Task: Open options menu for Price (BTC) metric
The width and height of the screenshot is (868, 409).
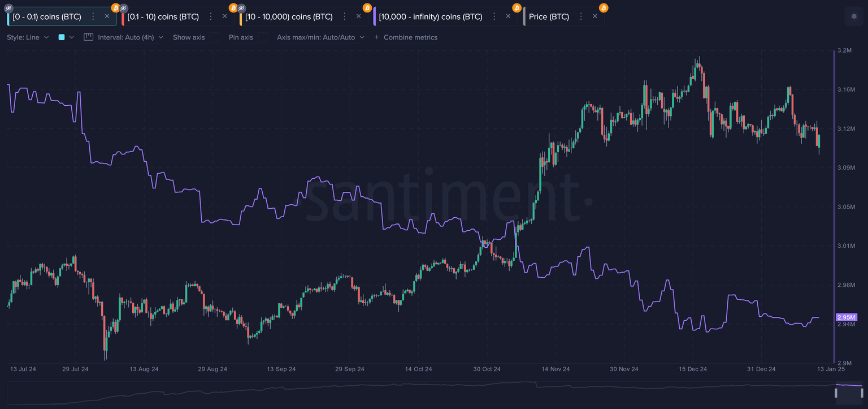Action: point(580,16)
